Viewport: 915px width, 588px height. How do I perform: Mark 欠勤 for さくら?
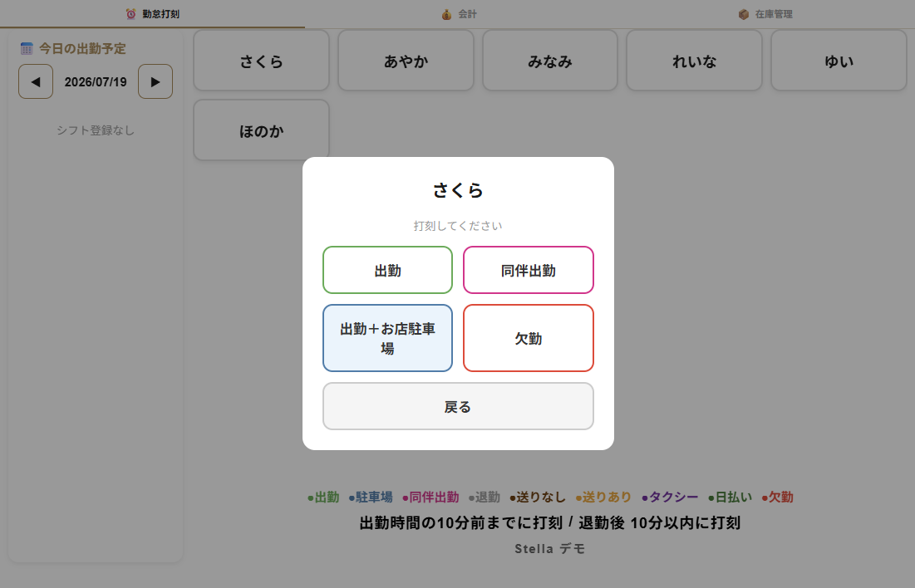(x=528, y=338)
